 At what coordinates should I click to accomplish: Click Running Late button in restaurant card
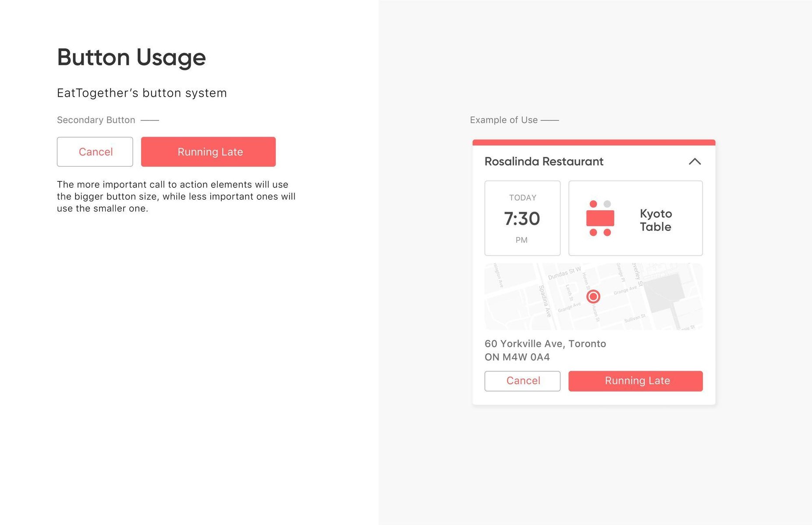[635, 381]
